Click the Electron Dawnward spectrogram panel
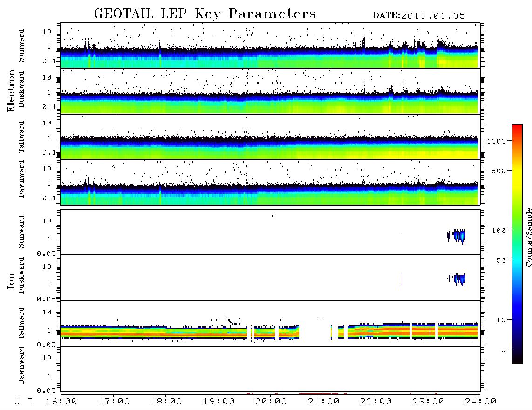 270,182
